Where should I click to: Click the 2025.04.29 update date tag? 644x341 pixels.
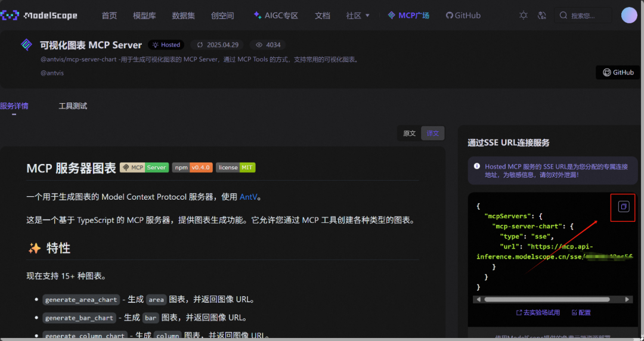(x=218, y=45)
